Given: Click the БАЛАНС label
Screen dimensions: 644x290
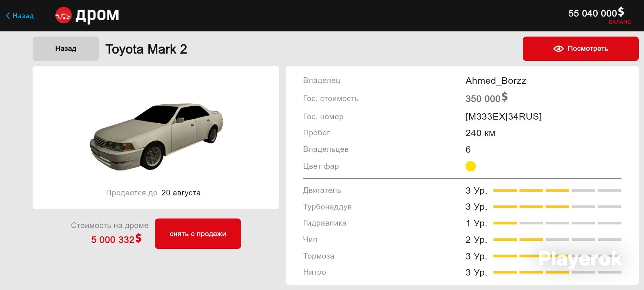Looking at the screenshot, I should [x=620, y=22].
